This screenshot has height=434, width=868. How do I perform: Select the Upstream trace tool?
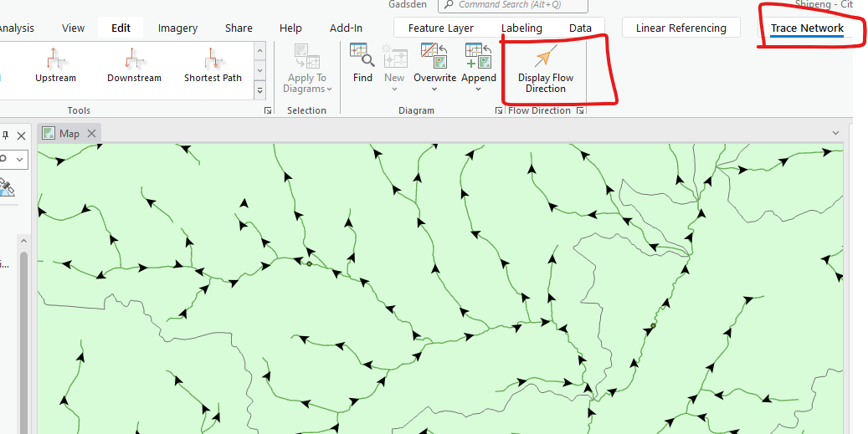click(x=55, y=65)
